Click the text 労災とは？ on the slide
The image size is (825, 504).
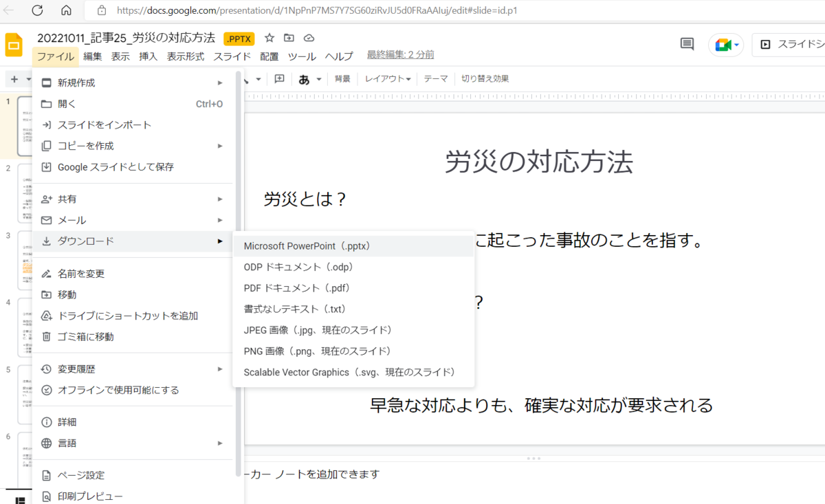[x=305, y=200]
